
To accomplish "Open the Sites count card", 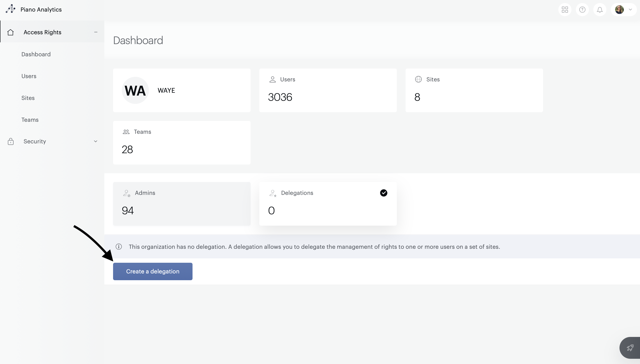I will tap(474, 90).
